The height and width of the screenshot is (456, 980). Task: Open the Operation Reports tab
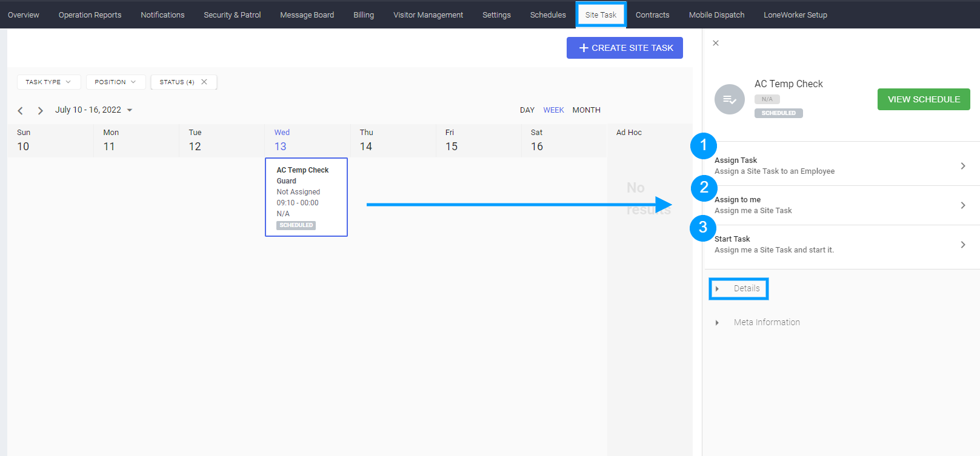point(90,15)
